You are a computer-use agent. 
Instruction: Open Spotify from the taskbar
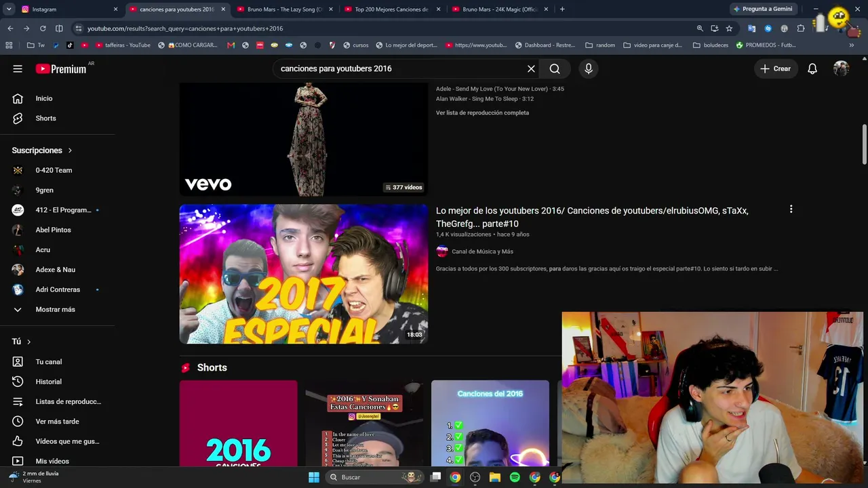pyautogui.click(x=515, y=477)
